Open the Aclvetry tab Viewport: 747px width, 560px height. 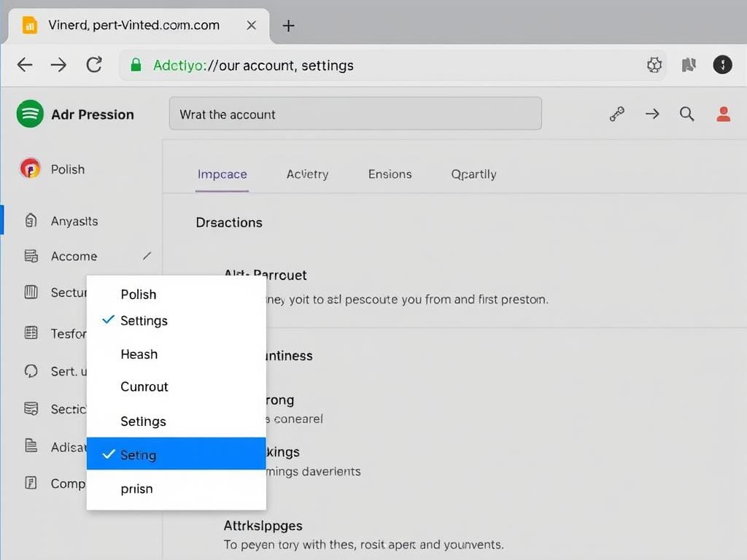[x=307, y=174]
